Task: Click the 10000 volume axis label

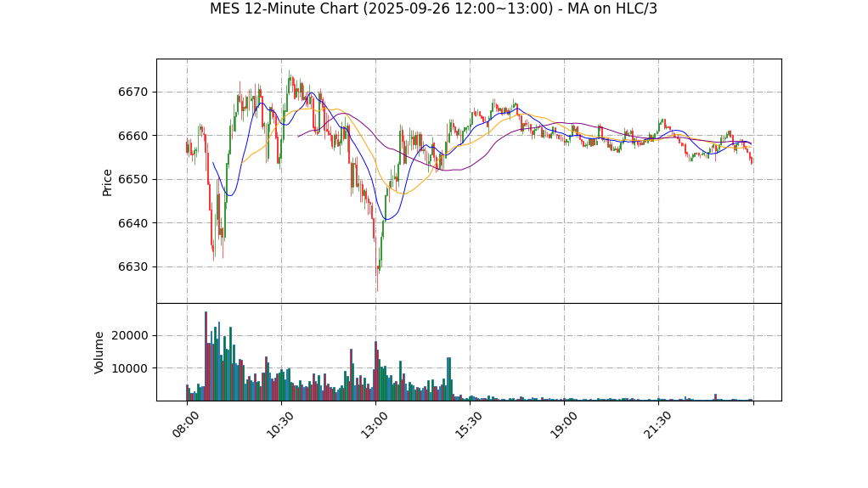Action: (130, 368)
